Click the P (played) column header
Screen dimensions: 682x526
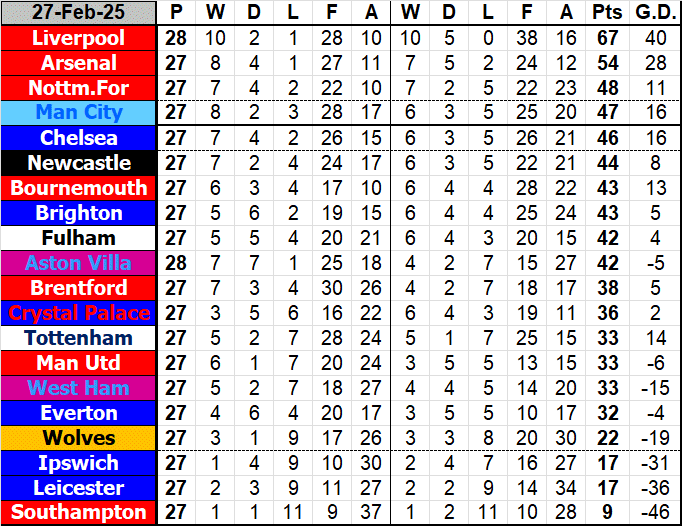click(x=177, y=13)
